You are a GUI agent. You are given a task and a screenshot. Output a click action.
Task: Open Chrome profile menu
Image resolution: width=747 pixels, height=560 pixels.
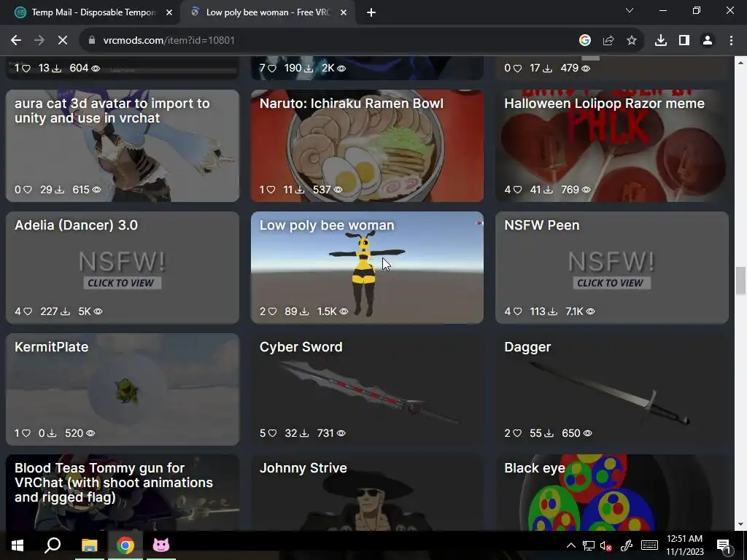click(x=708, y=41)
